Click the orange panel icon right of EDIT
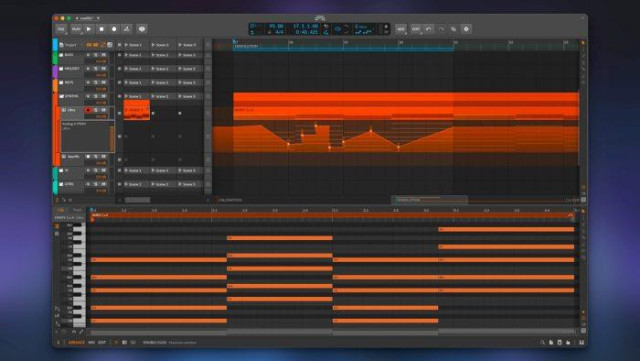This screenshot has width=640, height=361. [x=116, y=343]
